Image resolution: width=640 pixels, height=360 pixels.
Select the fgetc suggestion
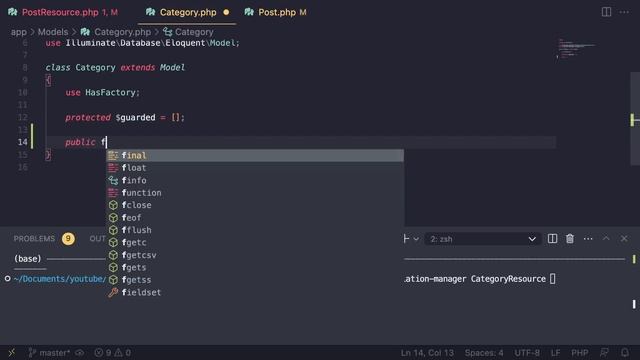point(255,242)
